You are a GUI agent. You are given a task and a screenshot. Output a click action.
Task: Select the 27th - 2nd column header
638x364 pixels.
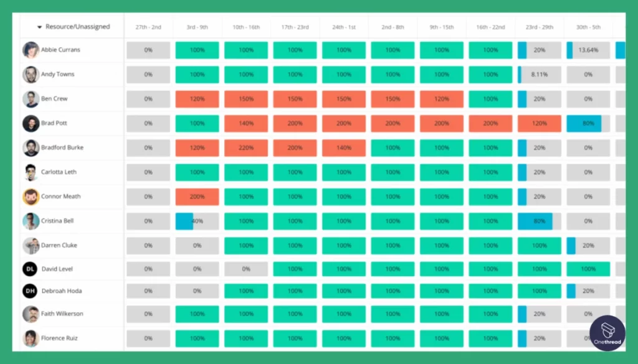coord(148,27)
